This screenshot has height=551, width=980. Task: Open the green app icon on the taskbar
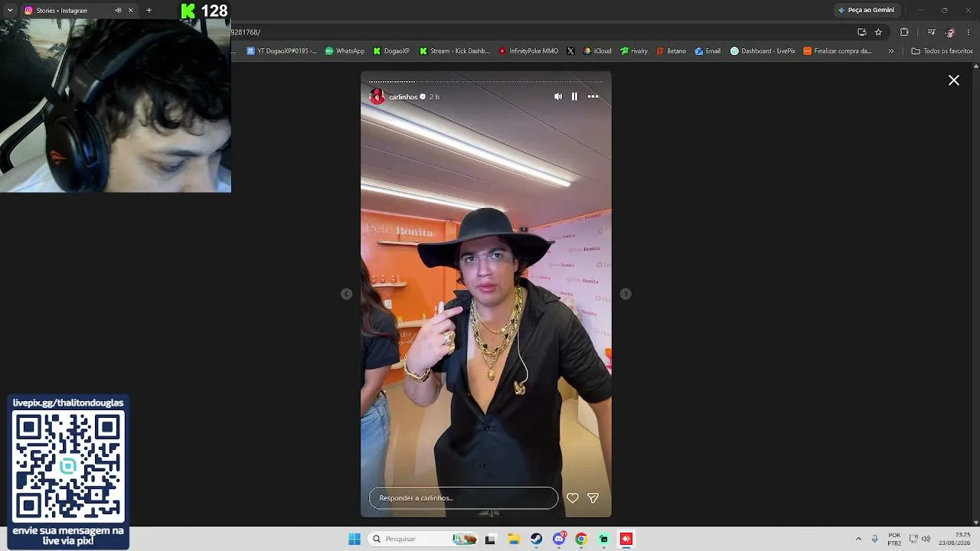point(604,539)
